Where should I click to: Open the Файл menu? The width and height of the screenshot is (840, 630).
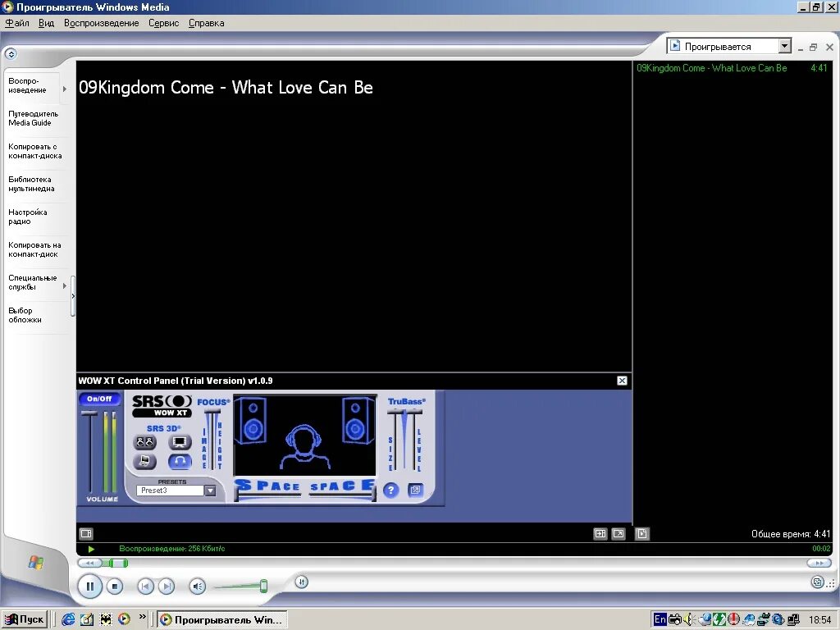(17, 23)
